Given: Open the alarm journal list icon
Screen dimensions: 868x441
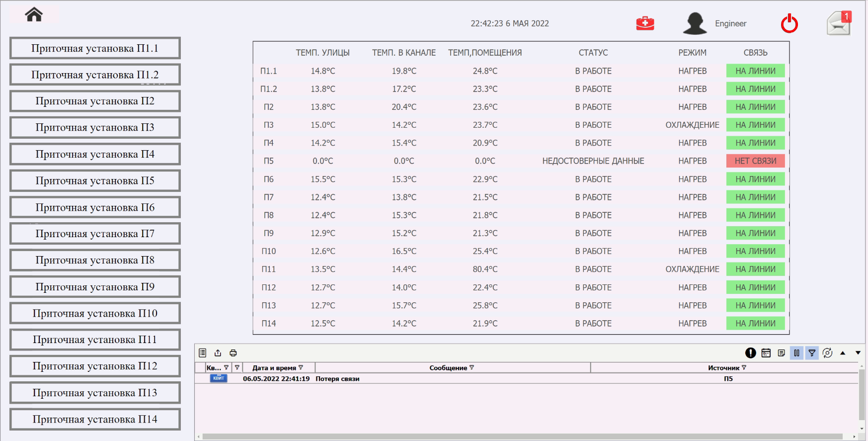Looking at the screenshot, I should click(x=203, y=353).
